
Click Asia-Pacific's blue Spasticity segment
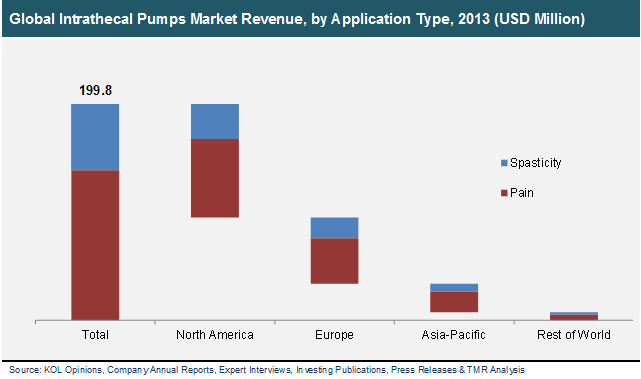click(x=454, y=288)
